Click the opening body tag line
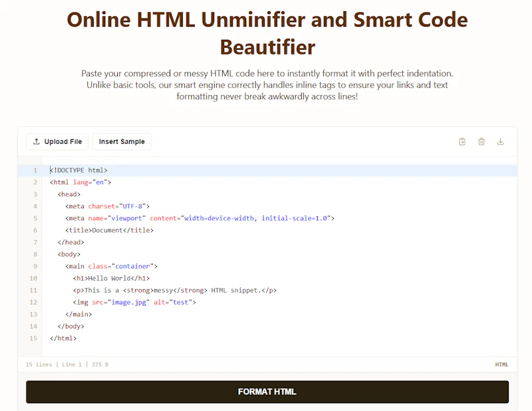This screenshot has width=532, height=411. click(69, 254)
